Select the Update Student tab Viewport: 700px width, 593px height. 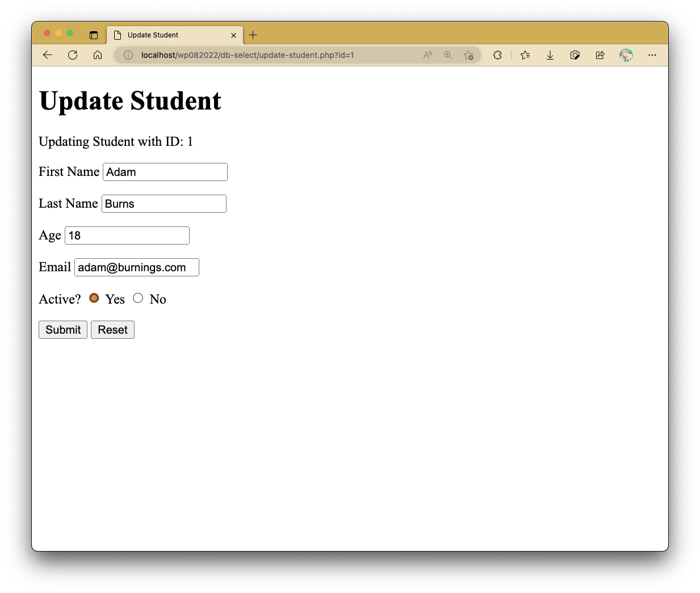[x=175, y=35]
